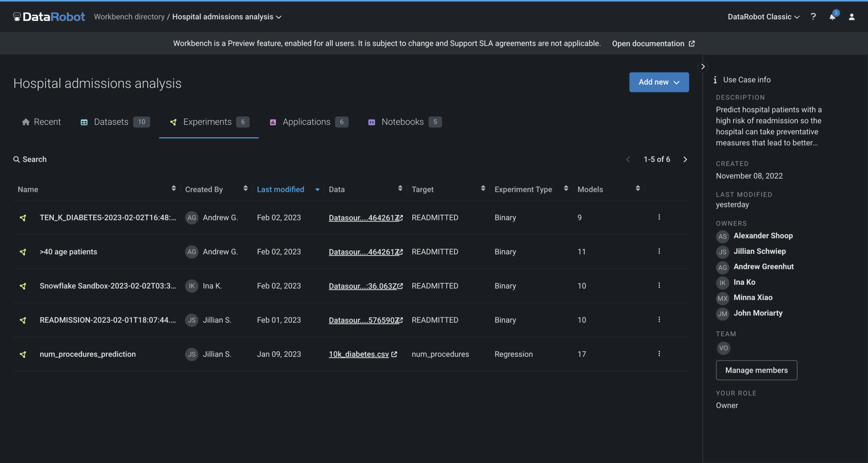This screenshot has height=463, width=868.
Task: Click the Use Case info icon
Action: point(715,80)
